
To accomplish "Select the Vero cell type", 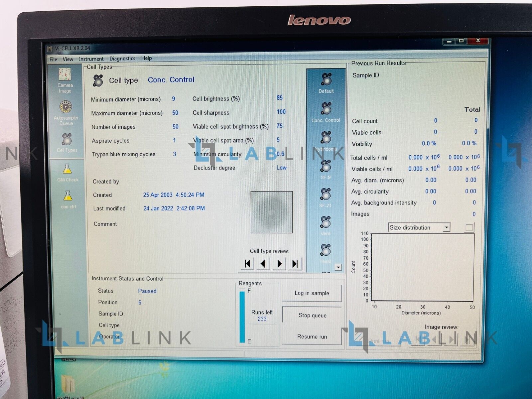I will 326,222.
